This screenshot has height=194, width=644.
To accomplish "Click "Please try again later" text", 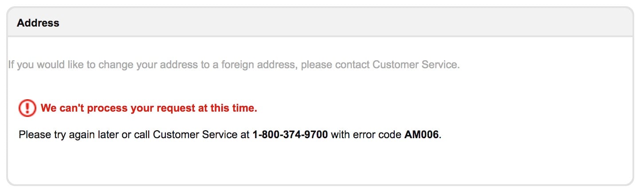I will [69, 134].
